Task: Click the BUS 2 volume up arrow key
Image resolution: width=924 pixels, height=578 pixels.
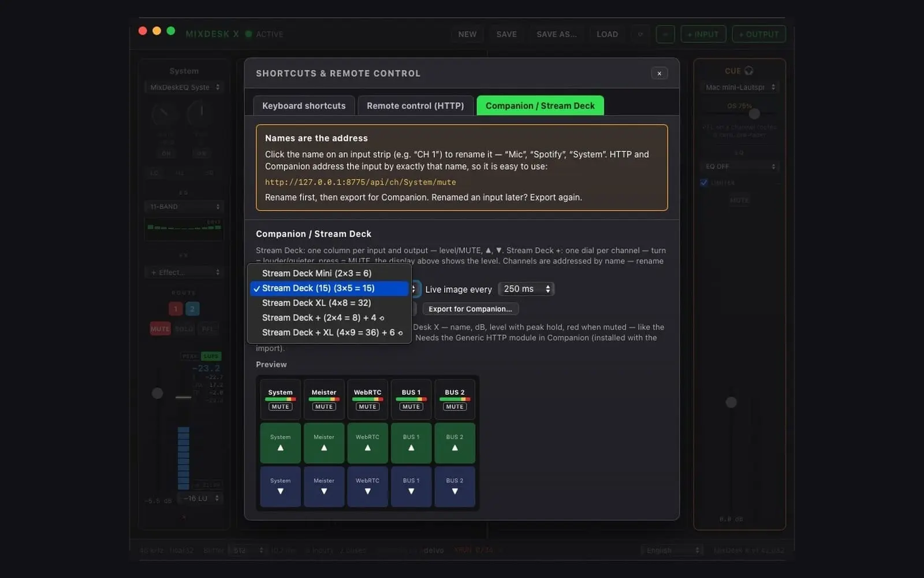Action: click(x=454, y=443)
